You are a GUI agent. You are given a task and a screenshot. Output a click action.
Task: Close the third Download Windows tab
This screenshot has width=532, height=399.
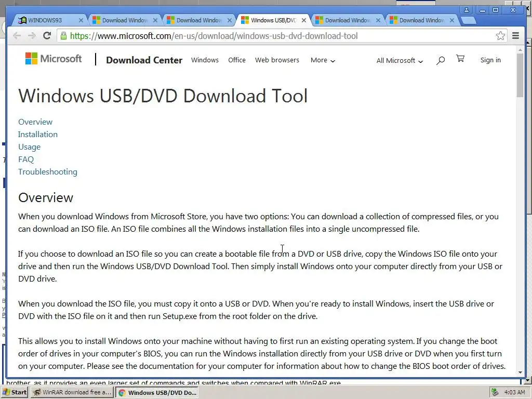point(229,20)
